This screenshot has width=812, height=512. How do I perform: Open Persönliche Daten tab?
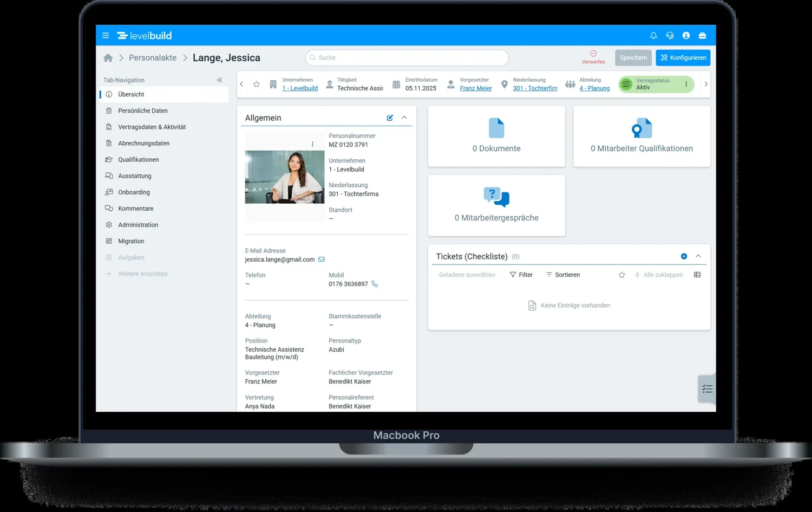click(164, 111)
